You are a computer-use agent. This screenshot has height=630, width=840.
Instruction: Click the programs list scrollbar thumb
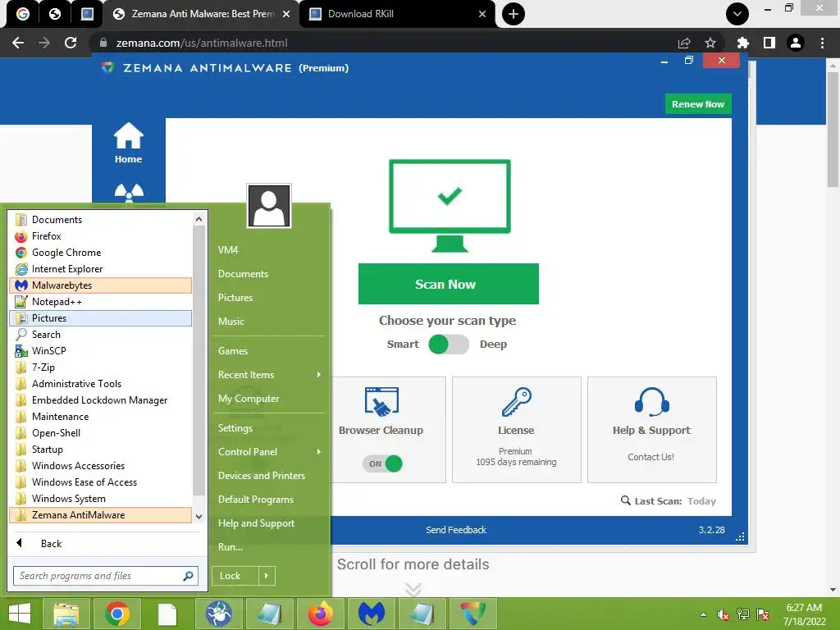(199, 361)
